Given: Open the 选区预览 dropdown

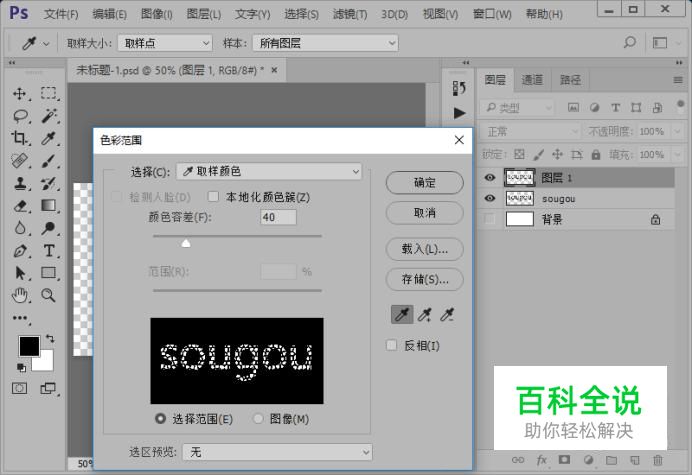Looking at the screenshot, I should [277, 452].
